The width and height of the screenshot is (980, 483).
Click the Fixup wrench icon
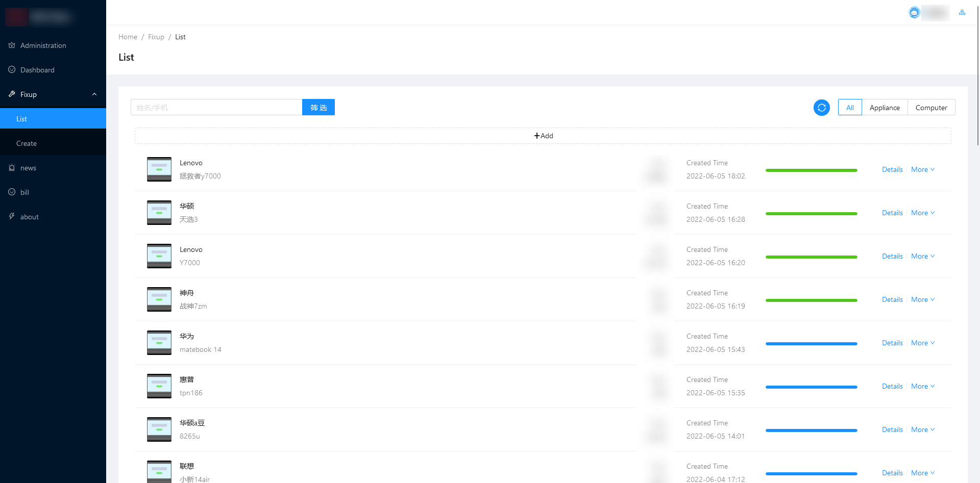point(12,94)
